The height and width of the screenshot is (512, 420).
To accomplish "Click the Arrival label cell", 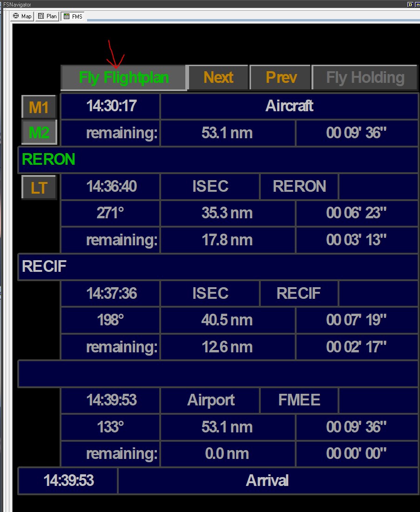I will [x=268, y=481].
